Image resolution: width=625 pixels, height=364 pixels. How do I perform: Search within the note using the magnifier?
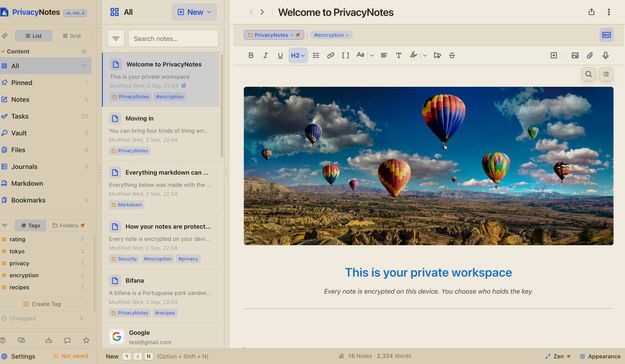[x=588, y=74]
